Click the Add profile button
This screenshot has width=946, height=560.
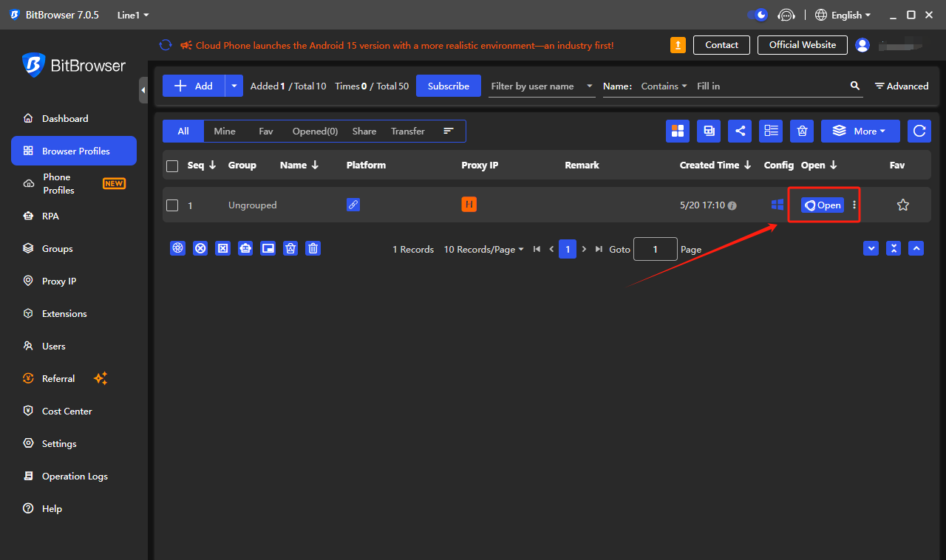tap(194, 86)
